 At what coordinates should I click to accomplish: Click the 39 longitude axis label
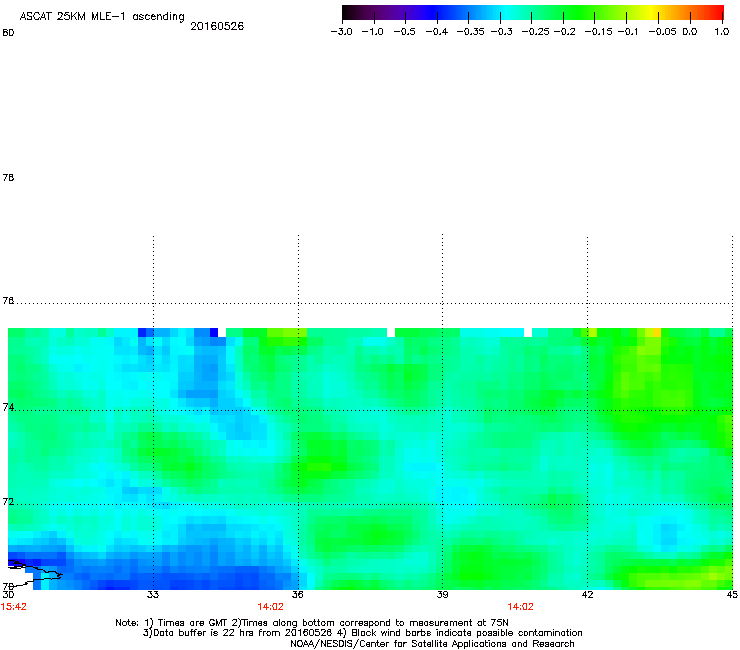pyautogui.click(x=442, y=595)
